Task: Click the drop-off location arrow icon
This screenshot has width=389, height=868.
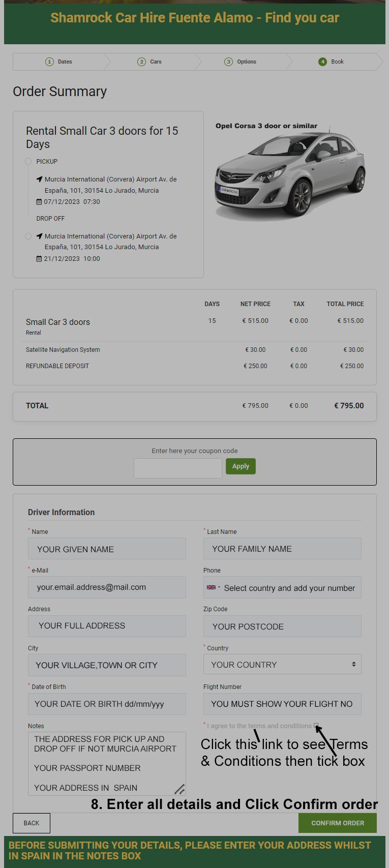Action: click(39, 236)
